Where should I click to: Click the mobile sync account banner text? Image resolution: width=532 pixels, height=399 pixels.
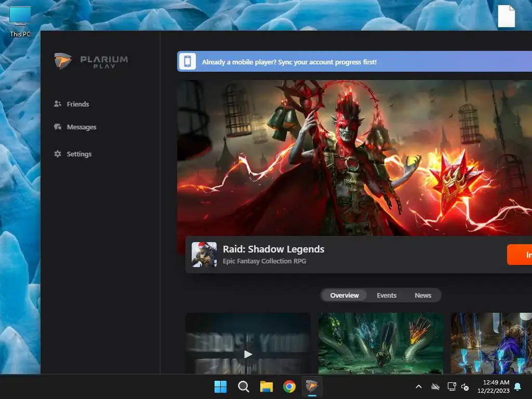tap(289, 62)
